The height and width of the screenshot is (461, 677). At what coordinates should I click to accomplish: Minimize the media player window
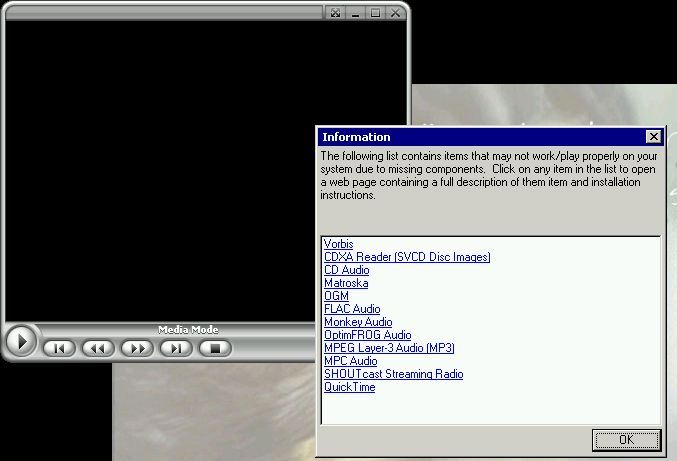[356, 13]
